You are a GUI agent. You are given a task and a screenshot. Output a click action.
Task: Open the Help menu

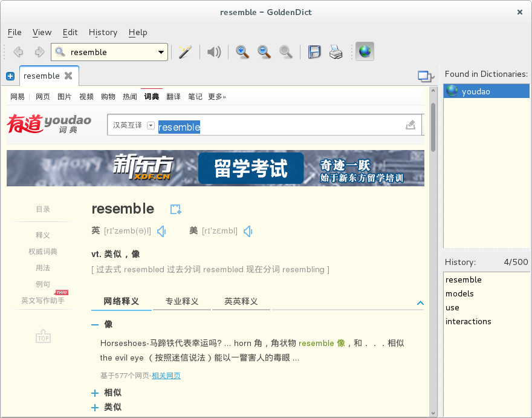tap(138, 32)
